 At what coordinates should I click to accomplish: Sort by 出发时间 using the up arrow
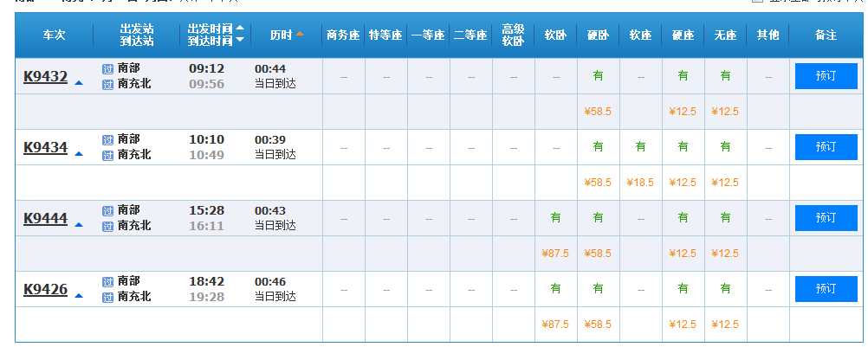240,29
